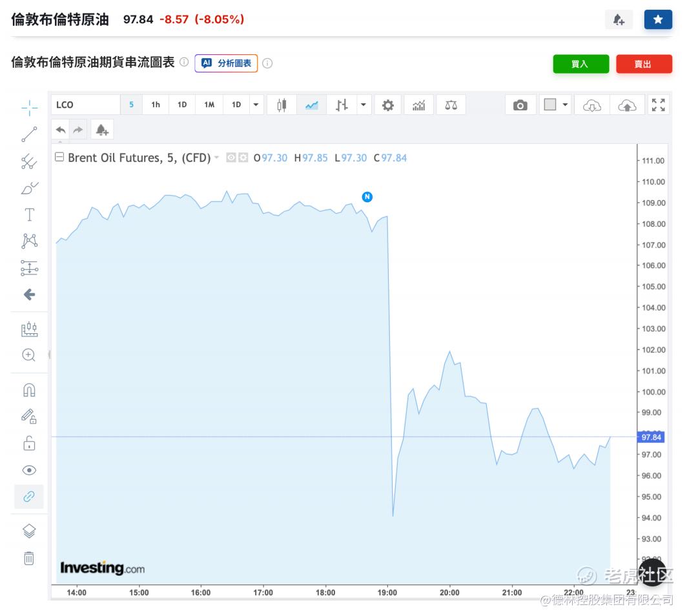This screenshot has height=616, width=687.
Task: Open the chart style dropdown arrow
Action: [364, 105]
